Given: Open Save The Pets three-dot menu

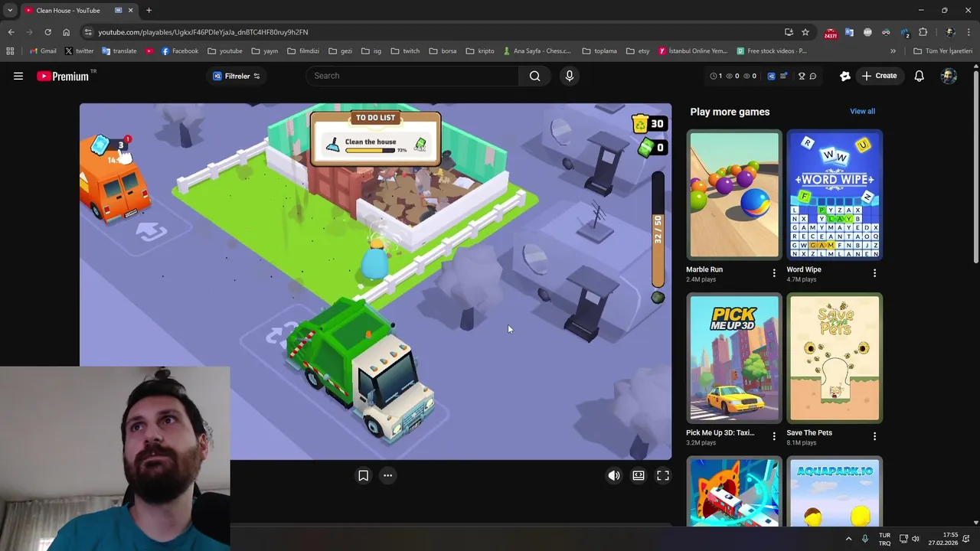Looking at the screenshot, I should tap(874, 436).
